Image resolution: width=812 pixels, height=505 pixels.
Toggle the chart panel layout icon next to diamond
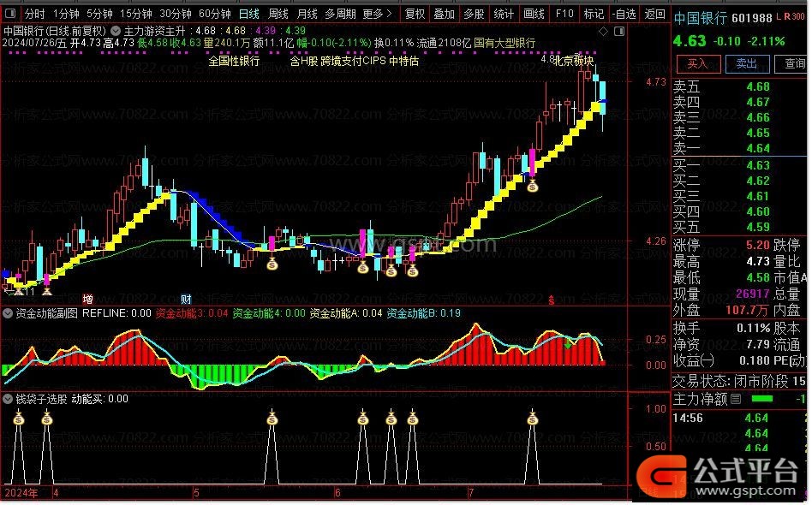point(618,32)
